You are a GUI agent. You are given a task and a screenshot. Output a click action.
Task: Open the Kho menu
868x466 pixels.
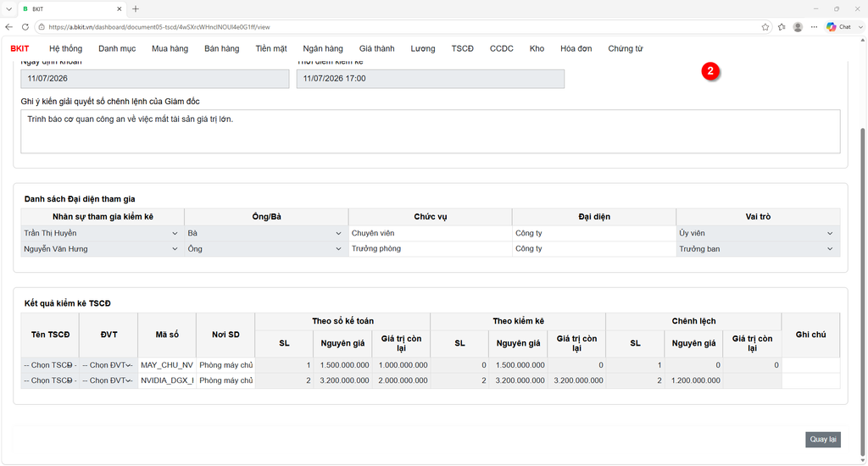click(x=537, y=48)
